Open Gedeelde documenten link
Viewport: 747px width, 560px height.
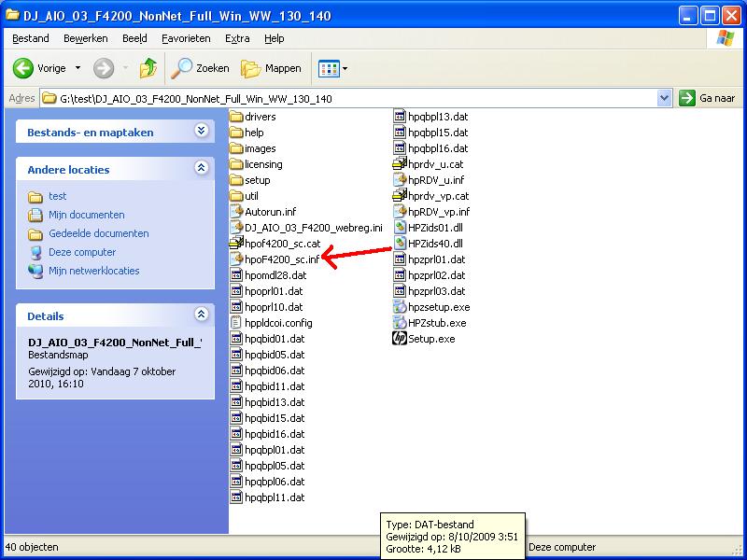99,233
